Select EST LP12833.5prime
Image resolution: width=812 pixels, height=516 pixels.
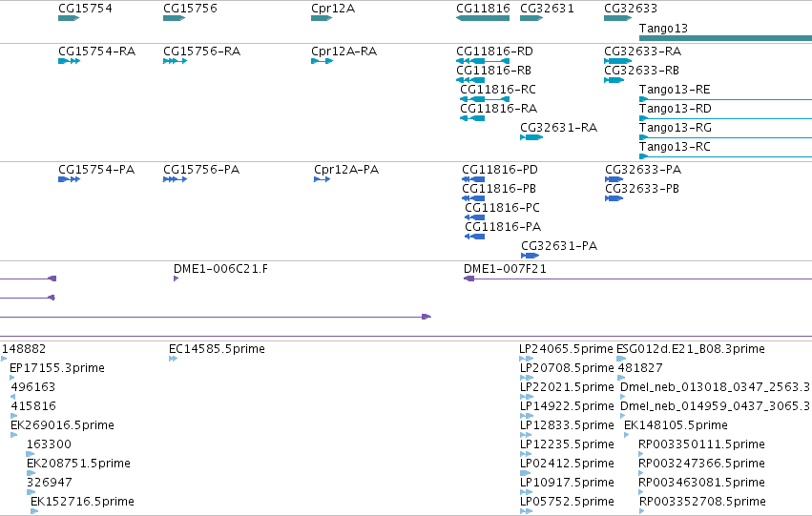(x=526, y=435)
